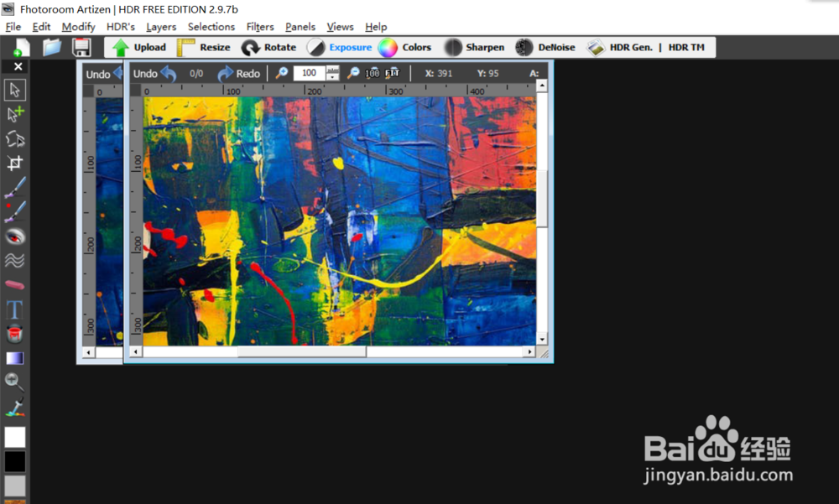Select the magnifier zoom tool
Image resolution: width=839 pixels, height=504 pixels.
tap(15, 382)
